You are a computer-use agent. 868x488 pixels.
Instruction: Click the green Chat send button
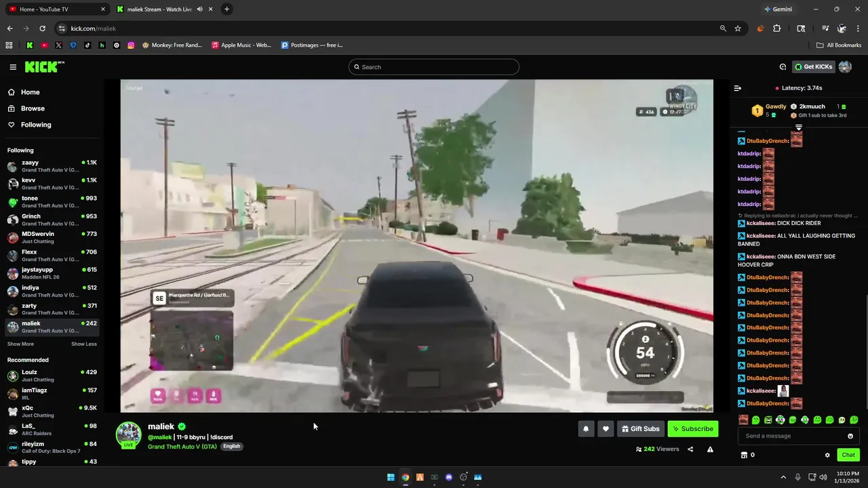848,455
